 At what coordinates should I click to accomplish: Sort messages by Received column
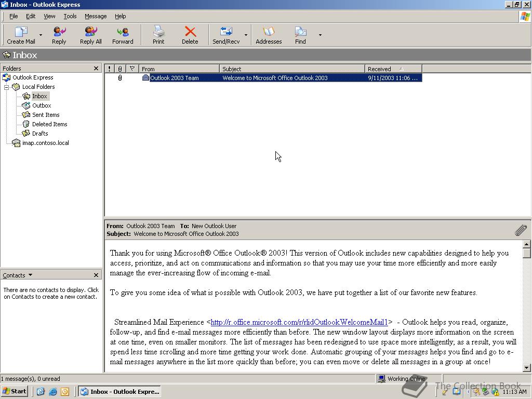click(x=394, y=69)
